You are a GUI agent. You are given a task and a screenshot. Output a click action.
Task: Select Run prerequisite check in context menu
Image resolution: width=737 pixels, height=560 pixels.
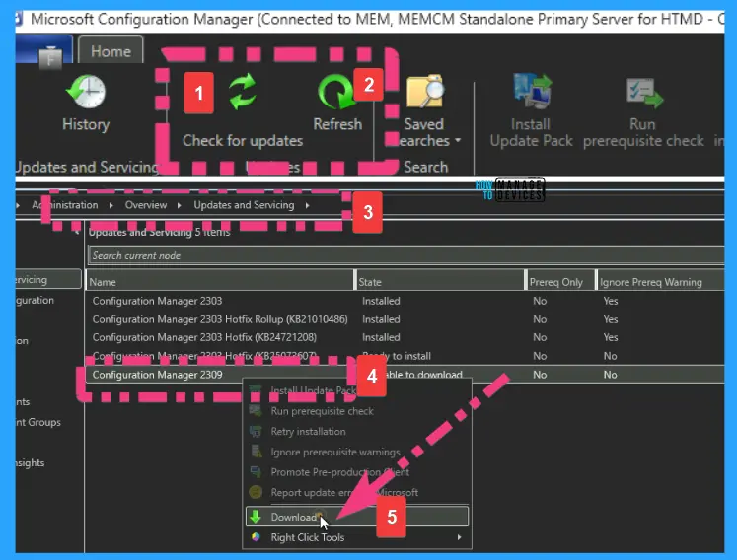click(322, 411)
